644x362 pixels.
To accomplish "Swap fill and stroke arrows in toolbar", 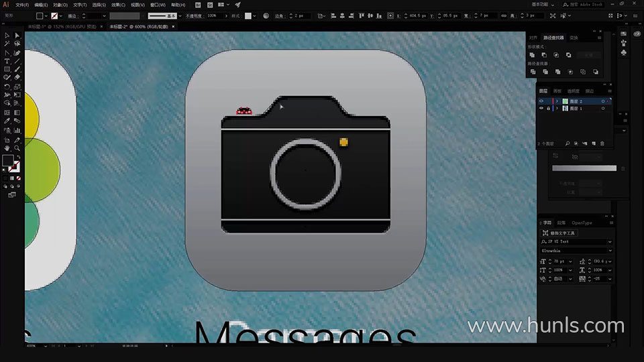I will (x=18, y=157).
